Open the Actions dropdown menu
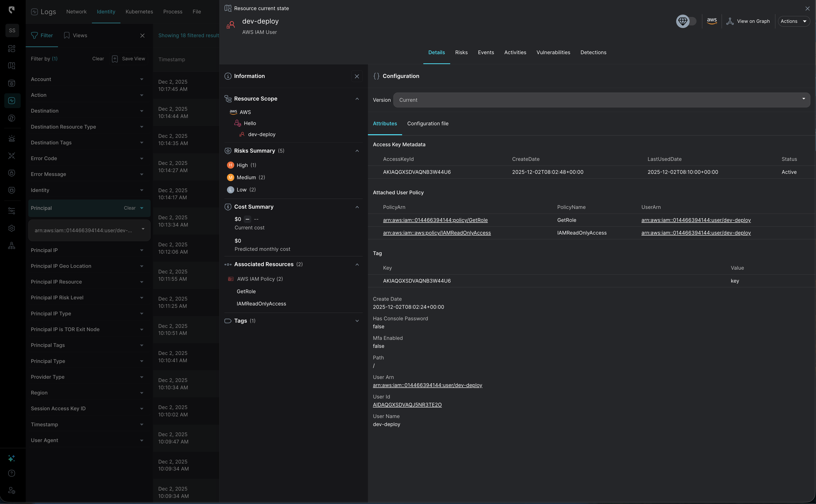 pos(794,21)
